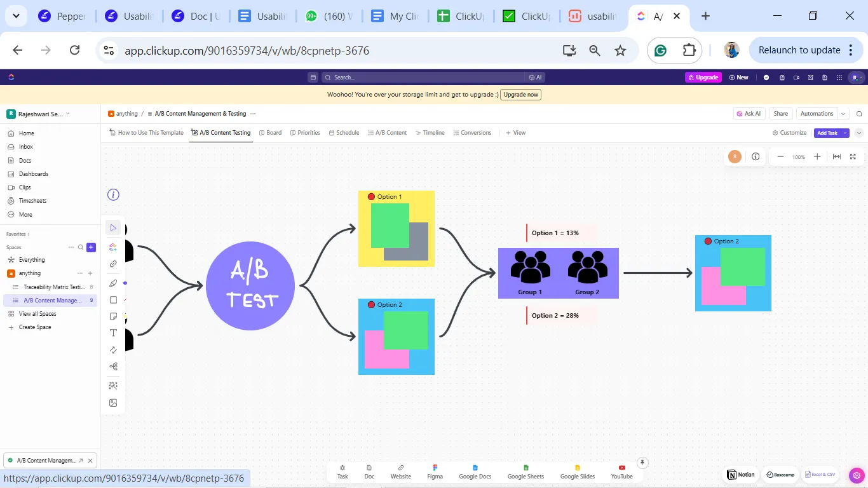
Task: Switch to the Board tab
Action: [x=270, y=133]
